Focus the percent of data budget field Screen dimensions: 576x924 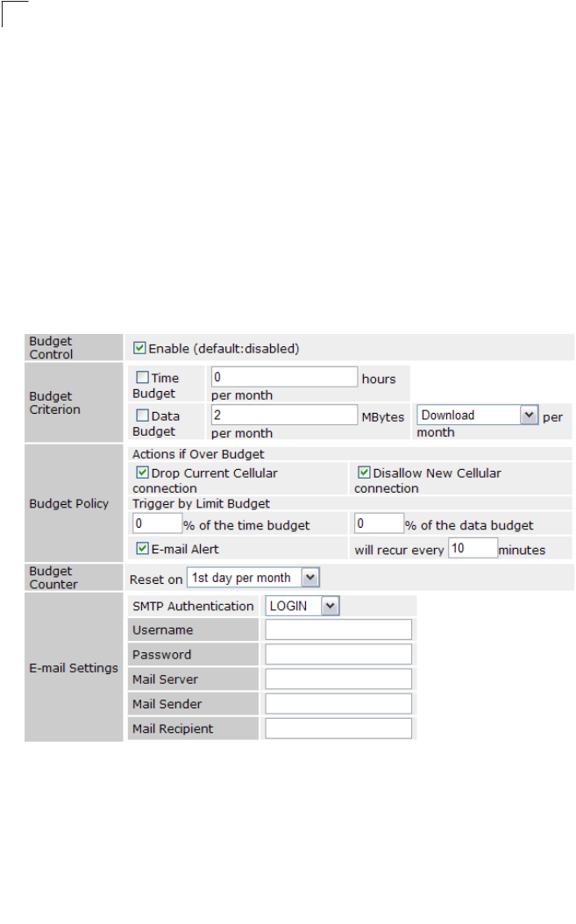[x=379, y=524]
